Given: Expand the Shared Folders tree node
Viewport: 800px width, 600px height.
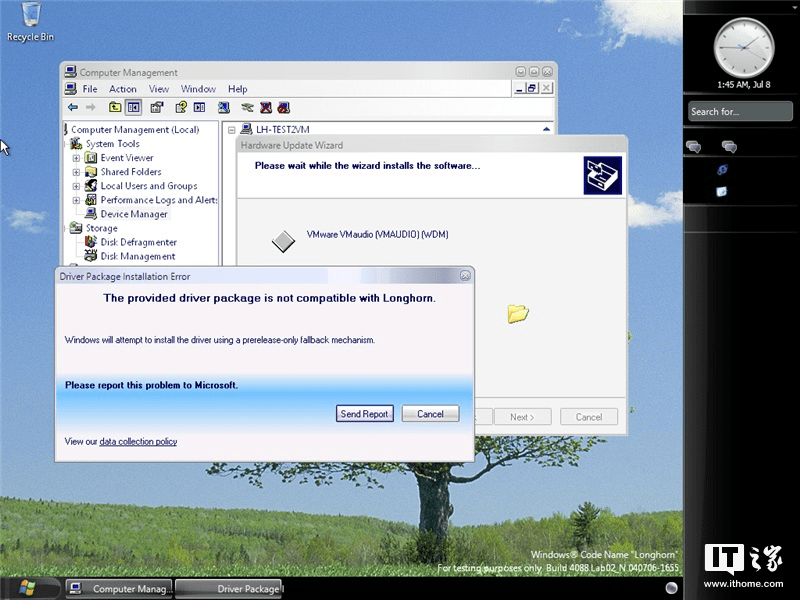Looking at the screenshot, I should [76, 172].
